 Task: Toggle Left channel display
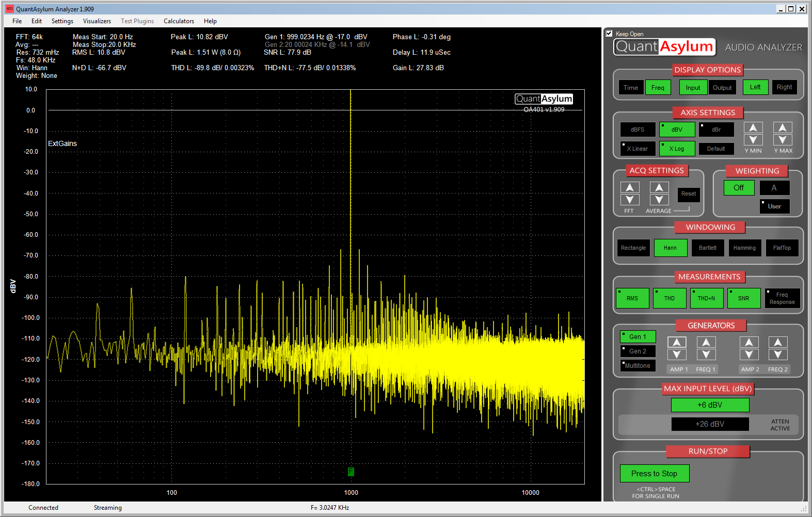pos(755,87)
